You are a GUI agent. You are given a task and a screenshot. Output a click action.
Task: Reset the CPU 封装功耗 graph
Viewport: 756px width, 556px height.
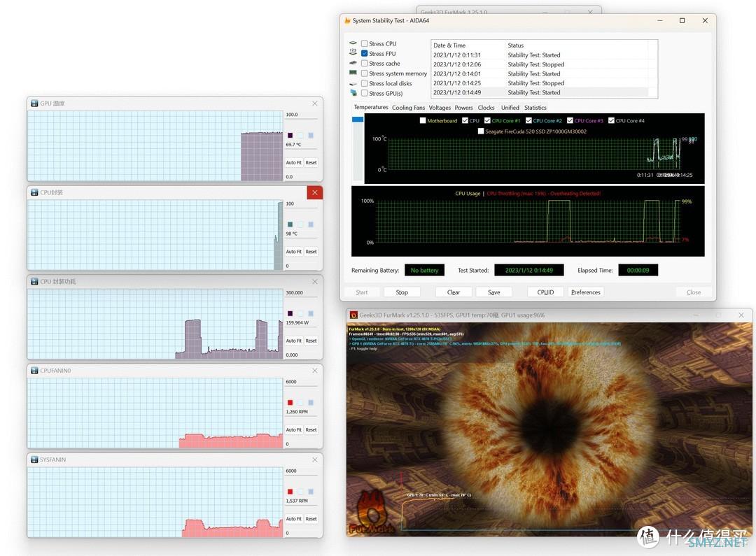[x=311, y=341]
